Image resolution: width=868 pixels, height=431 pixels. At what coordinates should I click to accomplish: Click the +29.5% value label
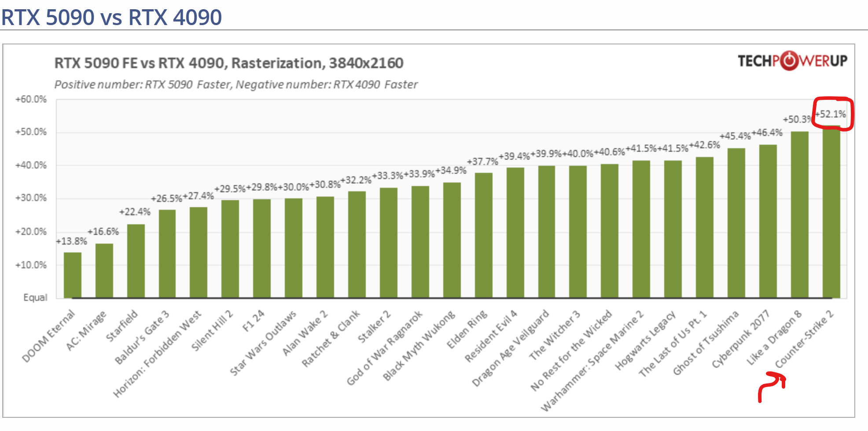[x=230, y=189]
